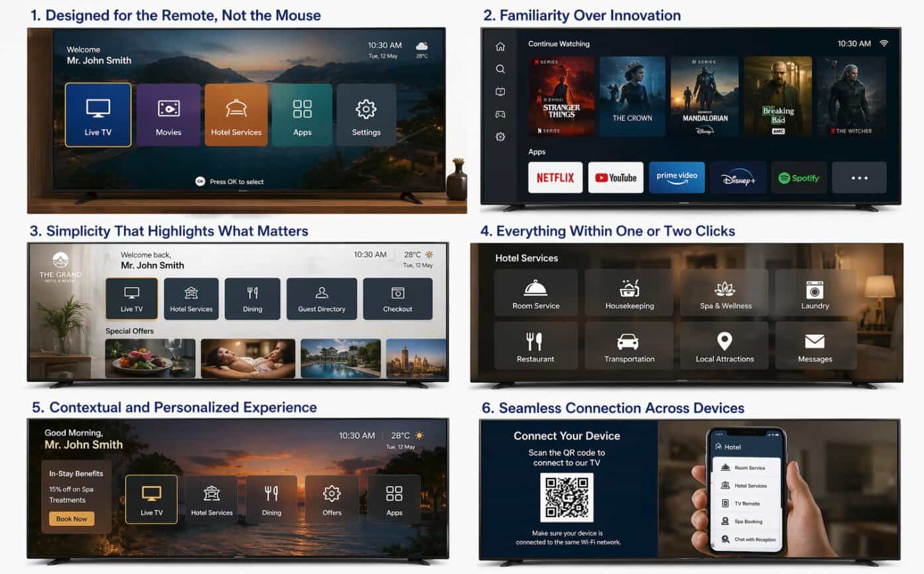Launch the Spotify app tile
This screenshot has height=574, width=924.
(799, 178)
